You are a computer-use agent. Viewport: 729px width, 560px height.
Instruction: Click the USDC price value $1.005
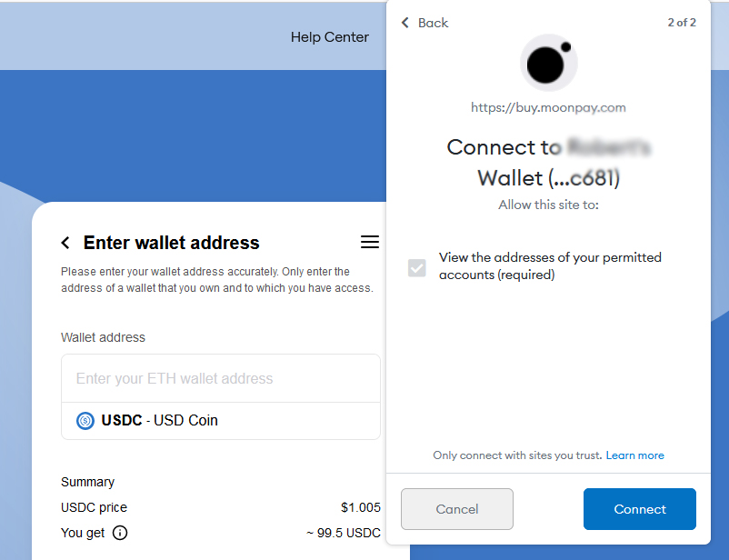[360, 507]
